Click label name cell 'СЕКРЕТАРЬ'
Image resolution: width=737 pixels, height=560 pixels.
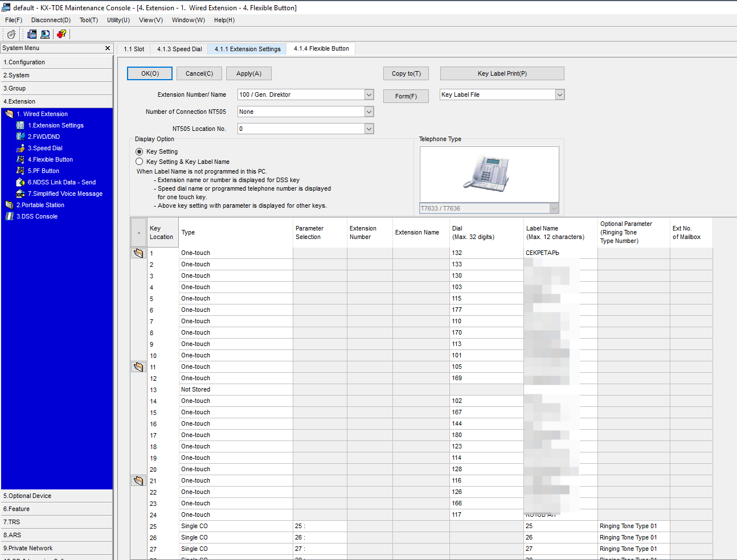(560, 253)
